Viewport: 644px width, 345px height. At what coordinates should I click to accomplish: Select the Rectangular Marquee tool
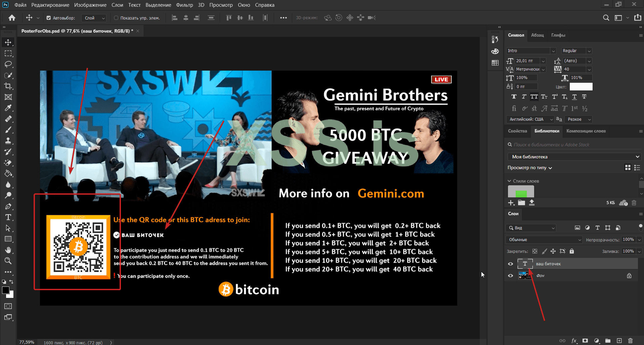(8, 53)
